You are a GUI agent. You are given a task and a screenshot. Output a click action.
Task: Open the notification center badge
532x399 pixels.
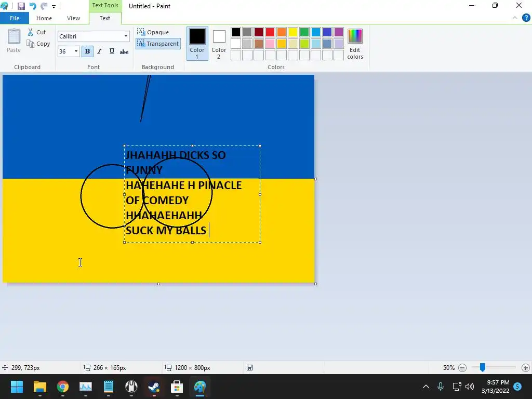pos(517,387)
